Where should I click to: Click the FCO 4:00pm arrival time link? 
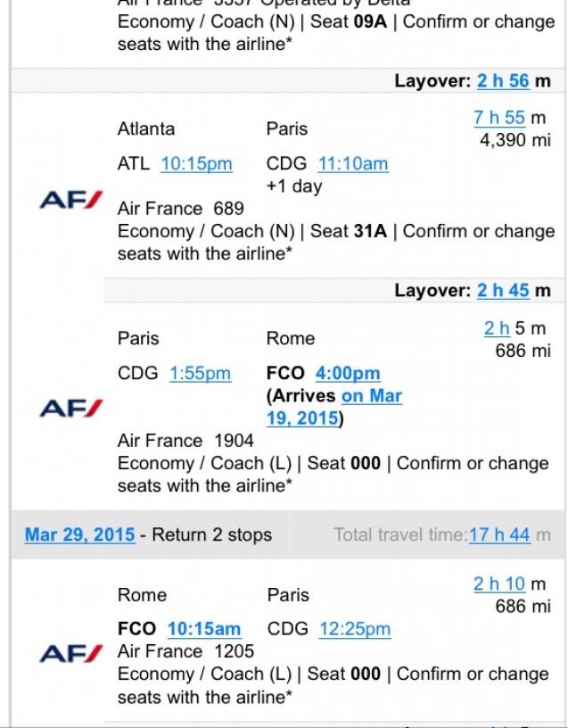pyautogui.click(x=348, y=374)
